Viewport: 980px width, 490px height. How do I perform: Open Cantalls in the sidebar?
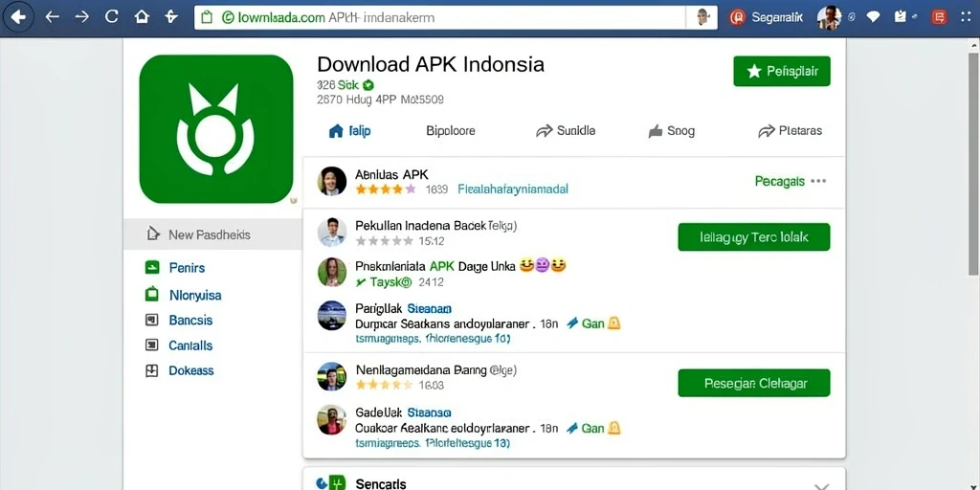tap(190, 345)
